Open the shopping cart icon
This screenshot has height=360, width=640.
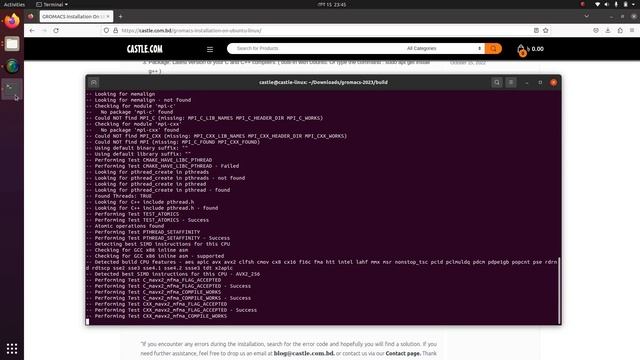521,50
